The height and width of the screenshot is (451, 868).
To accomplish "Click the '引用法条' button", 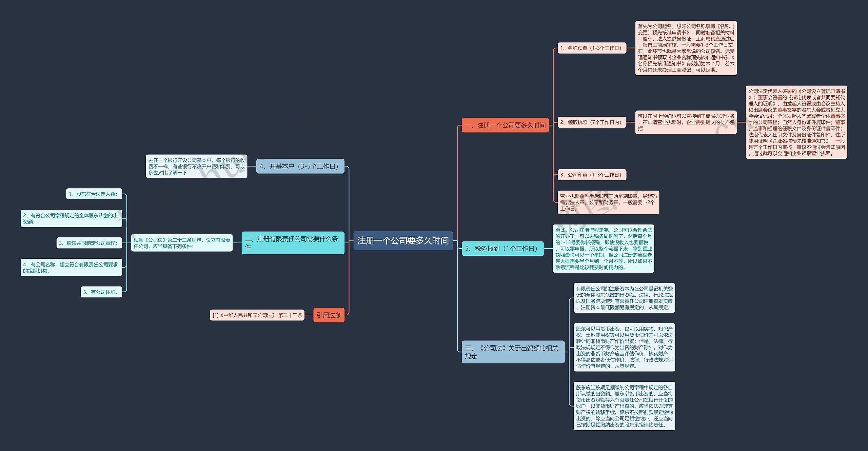I will (x=332, y=315).
